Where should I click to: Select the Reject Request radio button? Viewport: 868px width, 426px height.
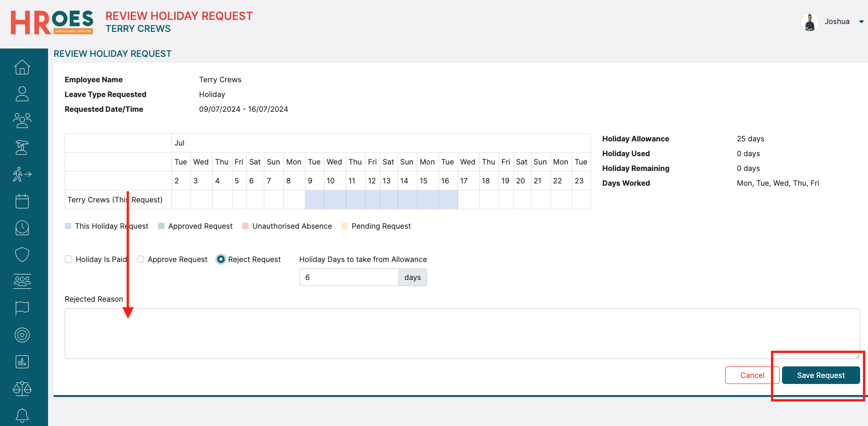pyautogui.click(x=221, y=259)
